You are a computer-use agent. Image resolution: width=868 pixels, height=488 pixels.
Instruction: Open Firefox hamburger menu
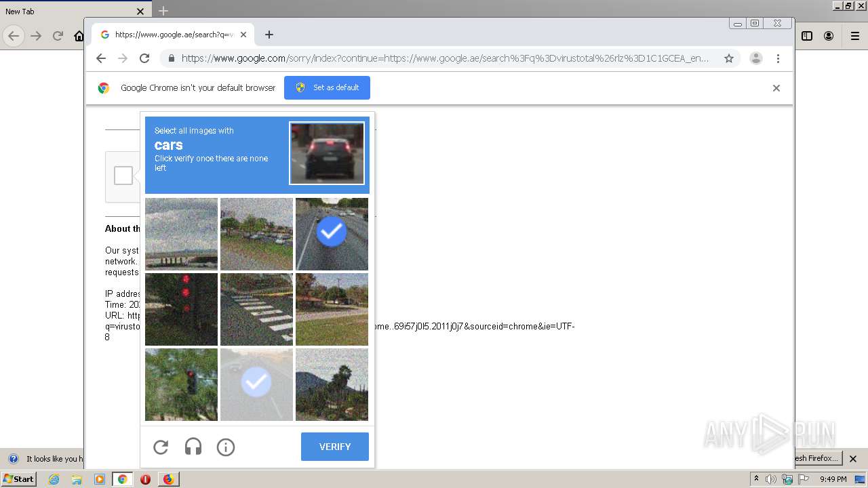click(x=854, y=36)
